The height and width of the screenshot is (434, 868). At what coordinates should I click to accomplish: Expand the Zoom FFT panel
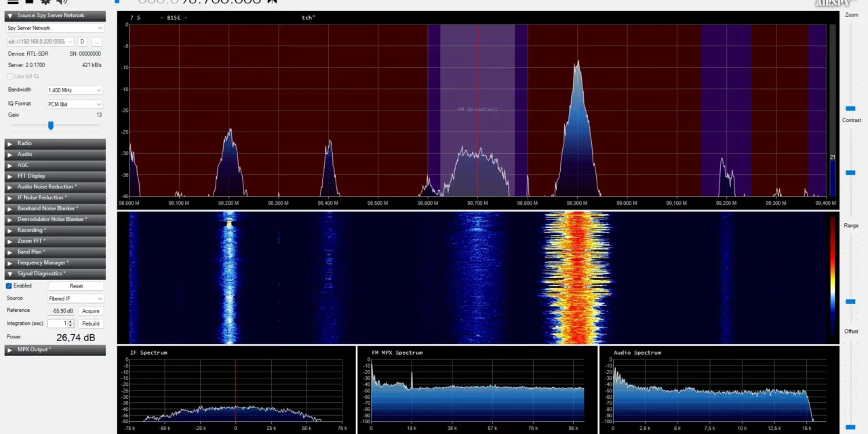coord(55,241)
